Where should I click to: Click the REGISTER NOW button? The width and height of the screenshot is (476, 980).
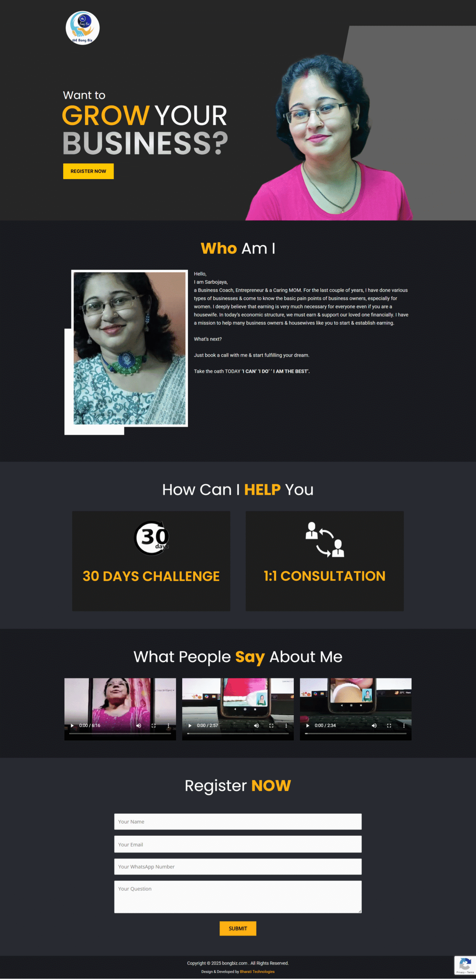(x=88, y=171)
